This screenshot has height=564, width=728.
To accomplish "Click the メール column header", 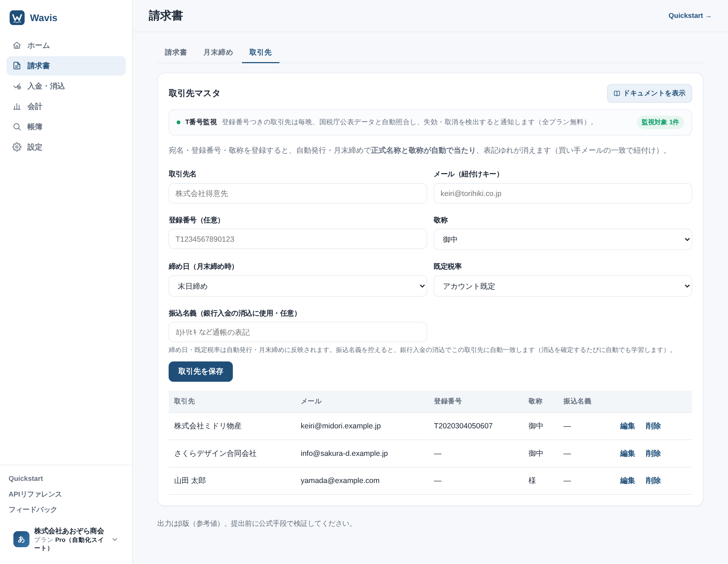I will (311, 401).
